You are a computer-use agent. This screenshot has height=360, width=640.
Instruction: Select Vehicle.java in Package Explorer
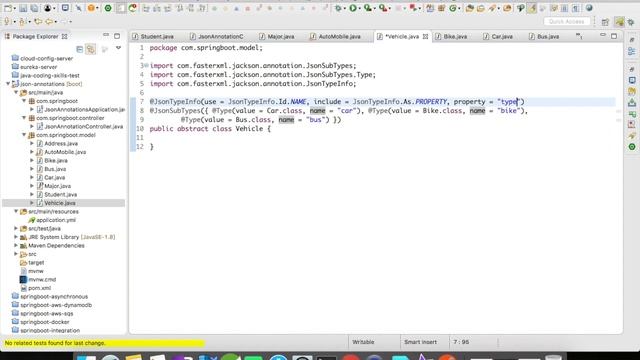coord(60,203)
